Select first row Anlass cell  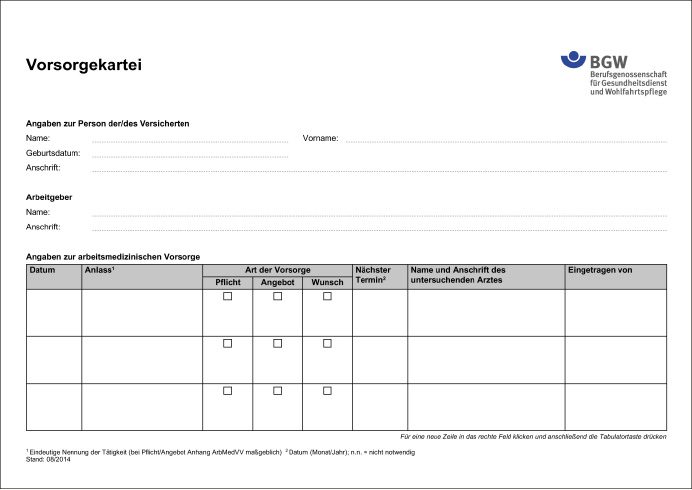coord(142,312)
